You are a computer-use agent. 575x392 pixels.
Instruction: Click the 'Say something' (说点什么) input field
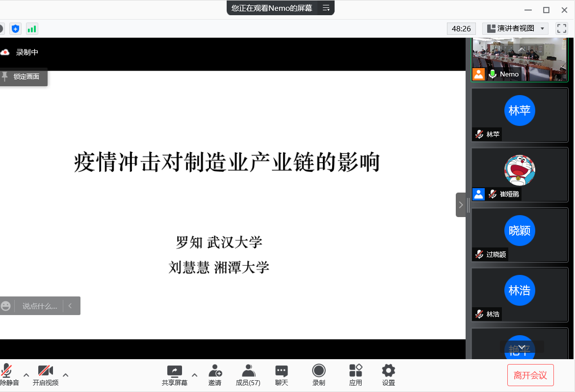tap(39, 306)
